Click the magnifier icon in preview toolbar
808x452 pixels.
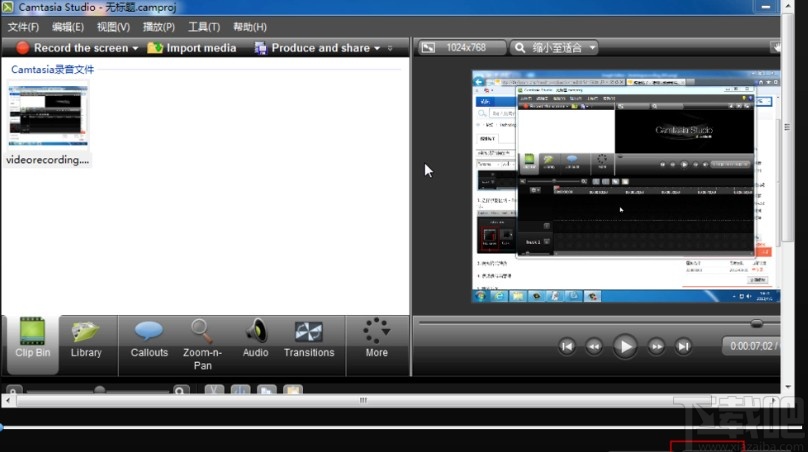pyautogui.click(x=520, y=47)
